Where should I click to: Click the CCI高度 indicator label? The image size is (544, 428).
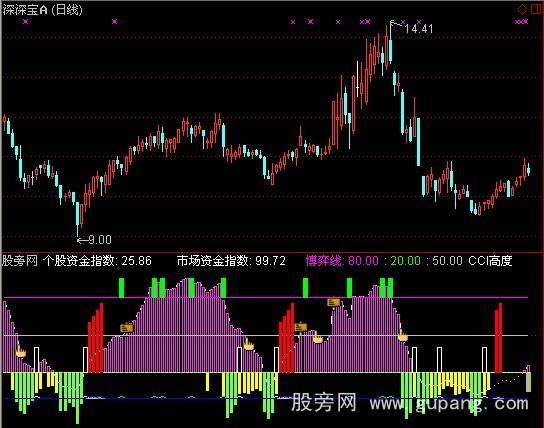point(490,261)
